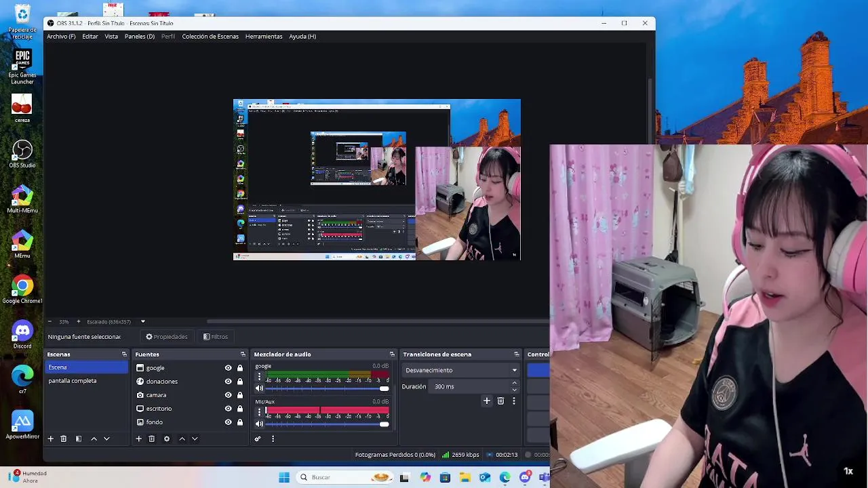The height and width of the screenshot is (488, 868).
Task: Open source properties gear in Fuentes toolbar
Action: point(167,439)
